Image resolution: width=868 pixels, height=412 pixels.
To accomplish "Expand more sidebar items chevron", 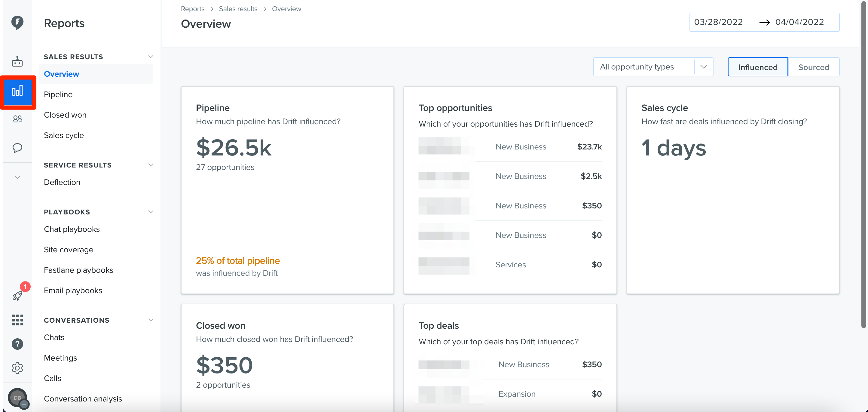I will [17, 177].
